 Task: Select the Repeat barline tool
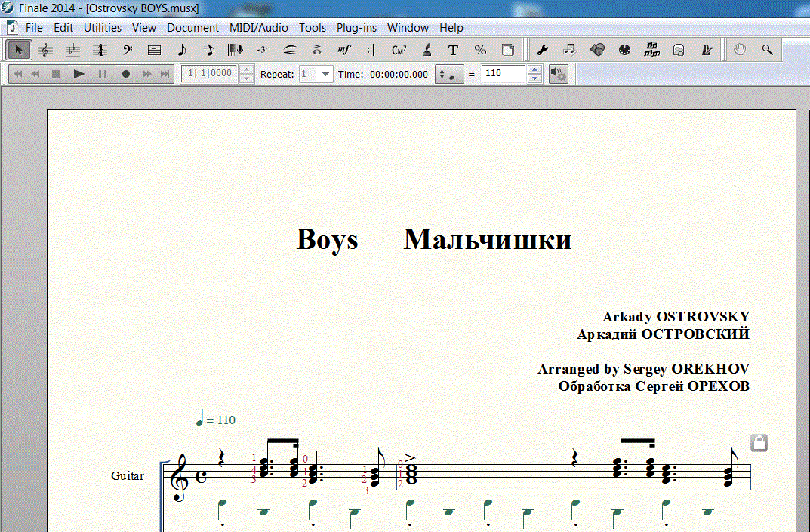click(x=371, y=50)
